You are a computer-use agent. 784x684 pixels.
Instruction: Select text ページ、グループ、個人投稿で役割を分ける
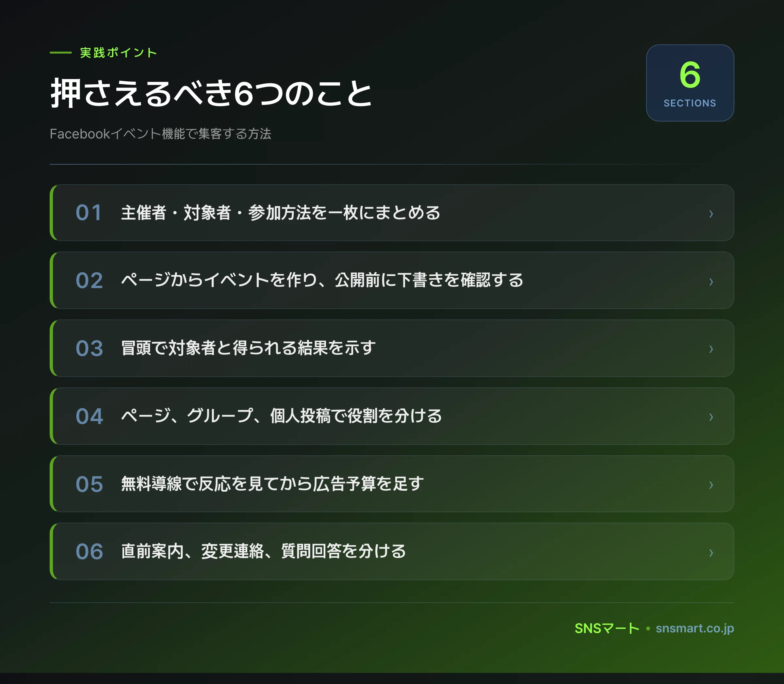(282, 416)
